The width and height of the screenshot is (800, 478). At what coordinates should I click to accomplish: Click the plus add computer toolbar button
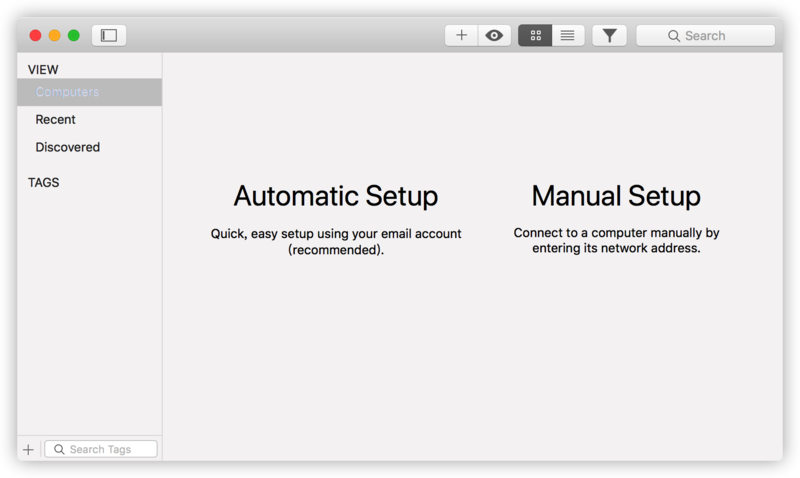(461, 35)
